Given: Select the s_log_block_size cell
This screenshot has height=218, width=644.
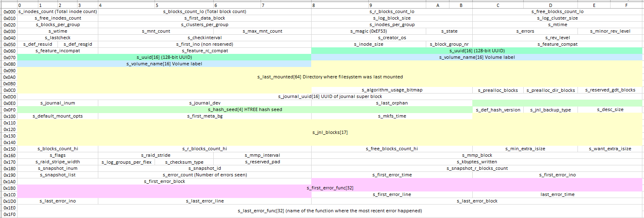Looking at the screenshot, I should (392, 18).
